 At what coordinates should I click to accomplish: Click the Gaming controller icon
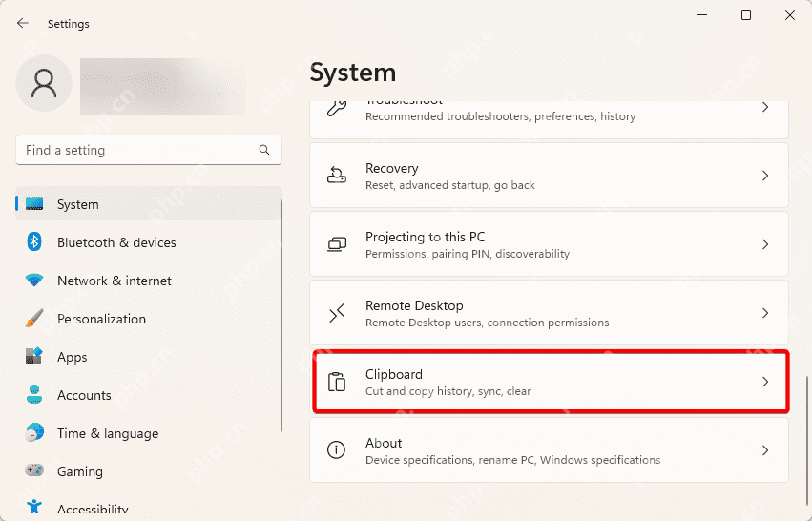tap(34, 470)
